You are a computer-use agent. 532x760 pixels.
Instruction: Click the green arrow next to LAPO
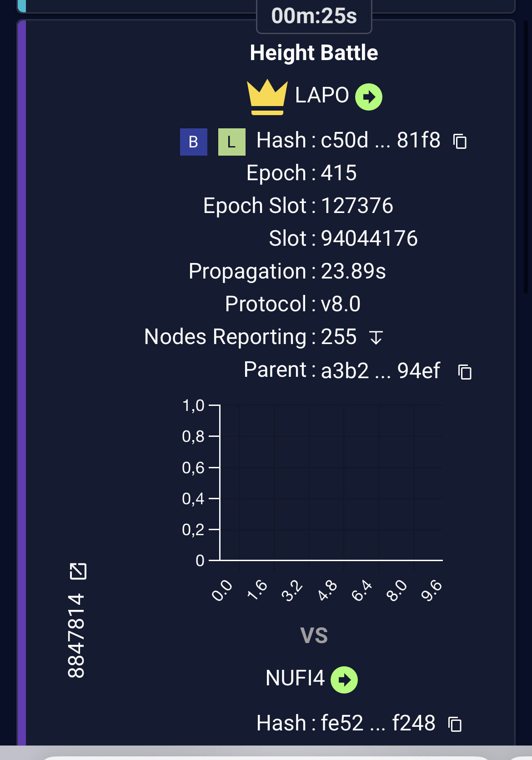click(368, 96)
